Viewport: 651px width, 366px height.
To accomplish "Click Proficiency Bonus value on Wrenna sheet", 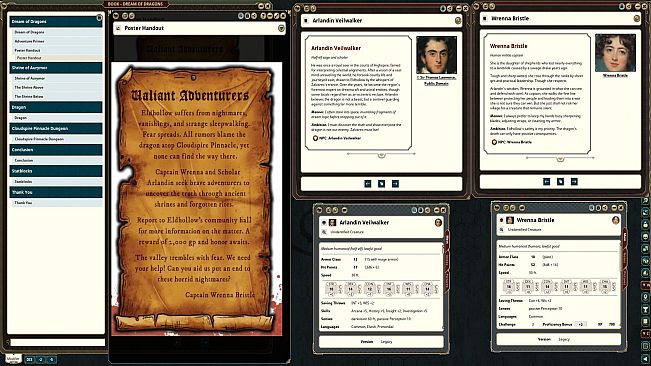I will pos(580,325).
